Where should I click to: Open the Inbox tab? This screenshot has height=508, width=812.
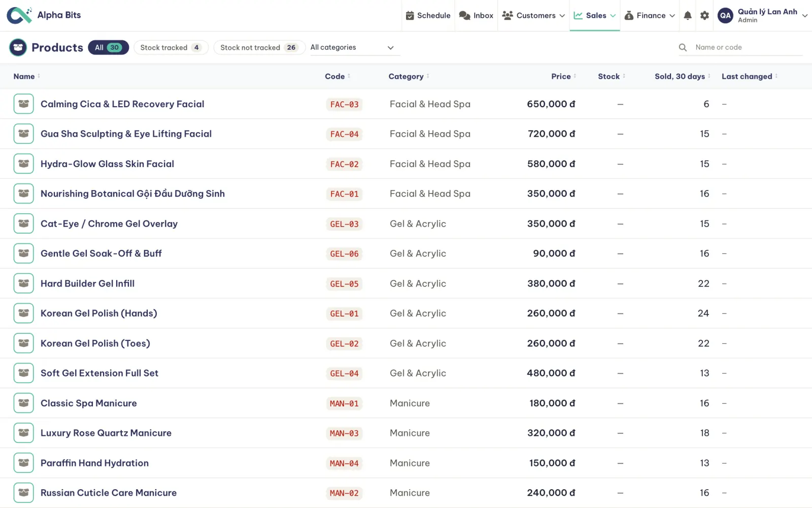point(476,16)
